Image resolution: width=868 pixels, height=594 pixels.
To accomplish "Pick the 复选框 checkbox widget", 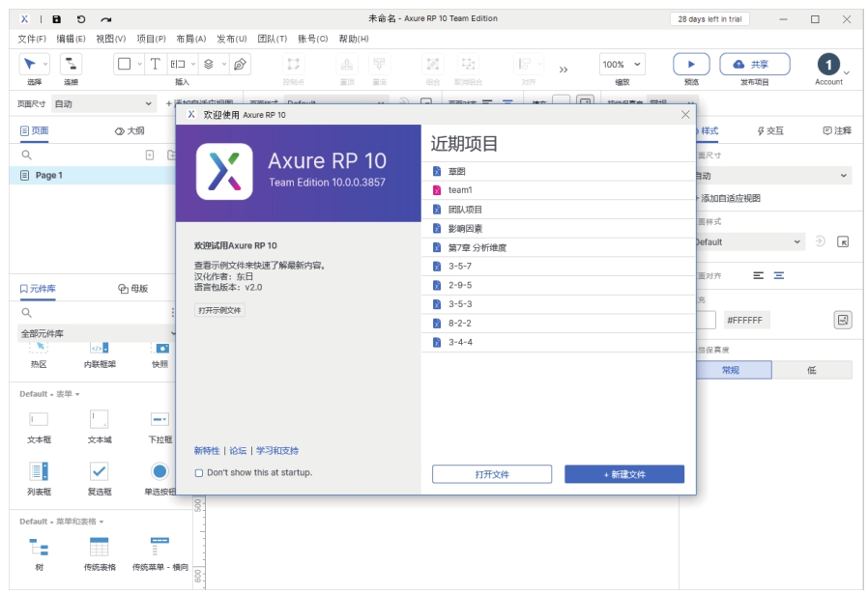I will click(100, 475).
